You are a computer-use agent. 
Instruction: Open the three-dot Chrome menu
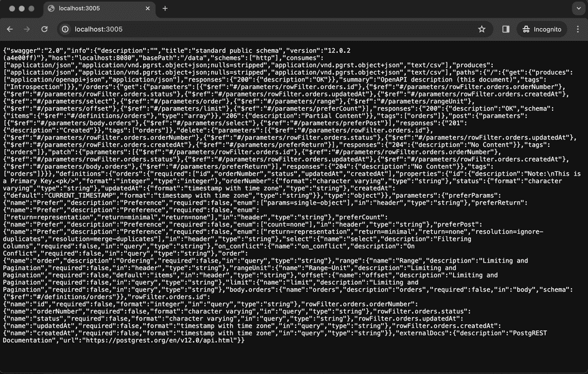(579, 29)
